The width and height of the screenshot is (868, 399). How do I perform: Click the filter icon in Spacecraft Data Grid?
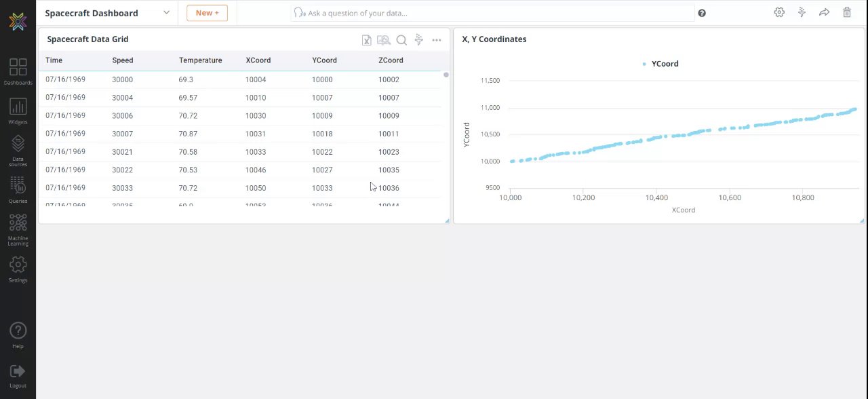click(x=419, y=40)
